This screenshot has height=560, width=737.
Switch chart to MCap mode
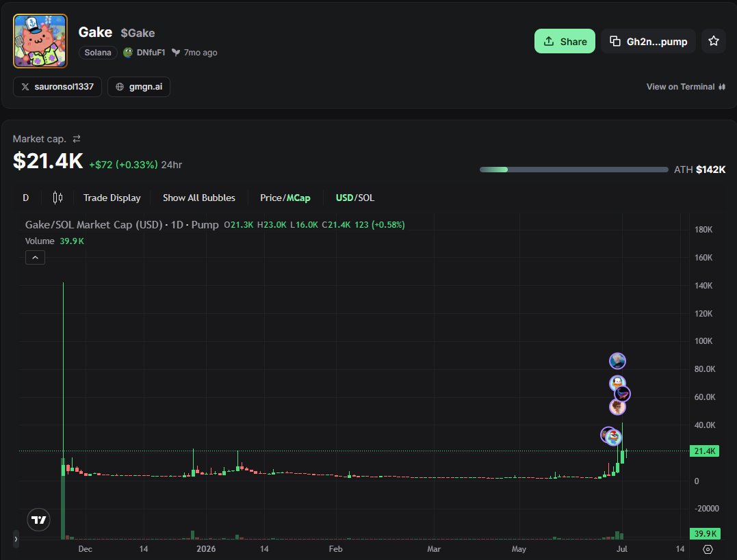point(298,198)
